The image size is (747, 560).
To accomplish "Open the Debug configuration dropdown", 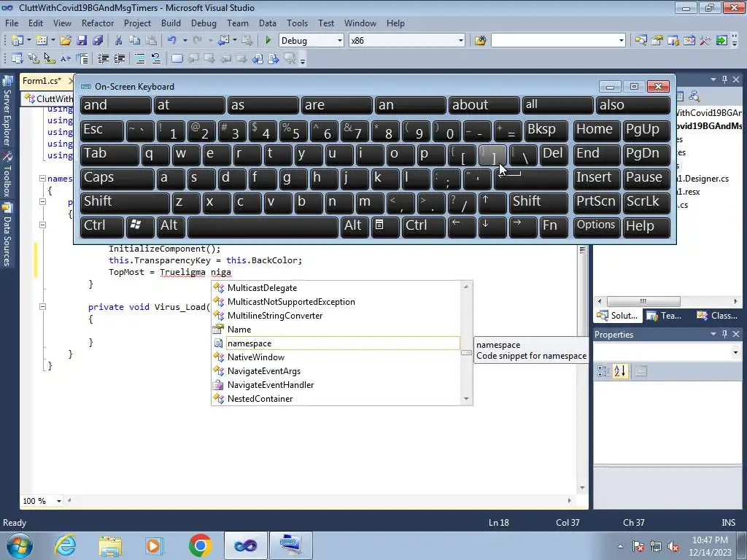I will tap(340, 41).
